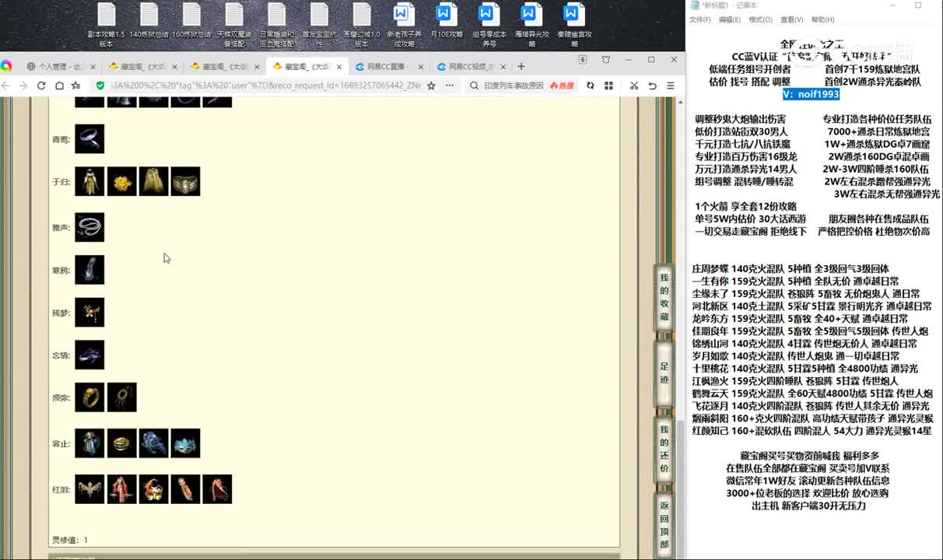Open the 秦陵幽宫攻略 WPS document
Image resolution: width=943 pixels, height=560 pixels.
(573, 25)
